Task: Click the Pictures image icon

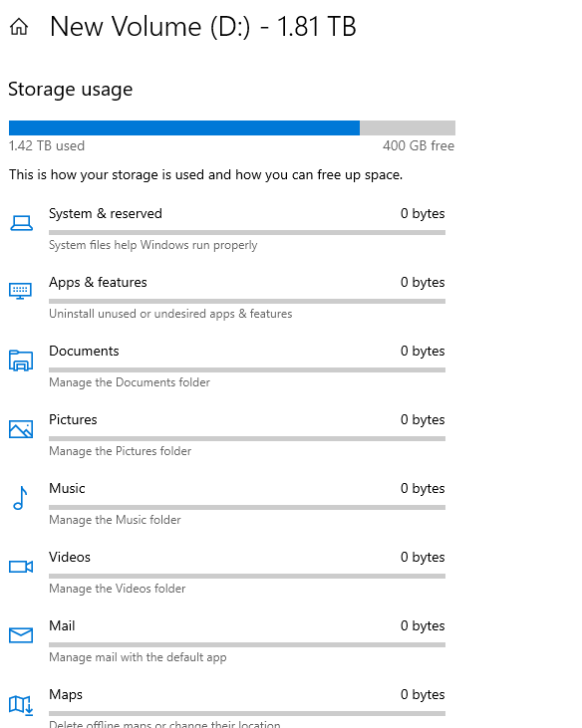Action: tap(21, 429)
